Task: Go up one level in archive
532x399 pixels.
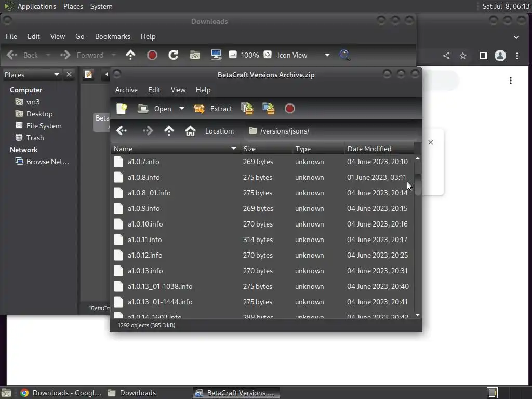Action: point(169,131)
